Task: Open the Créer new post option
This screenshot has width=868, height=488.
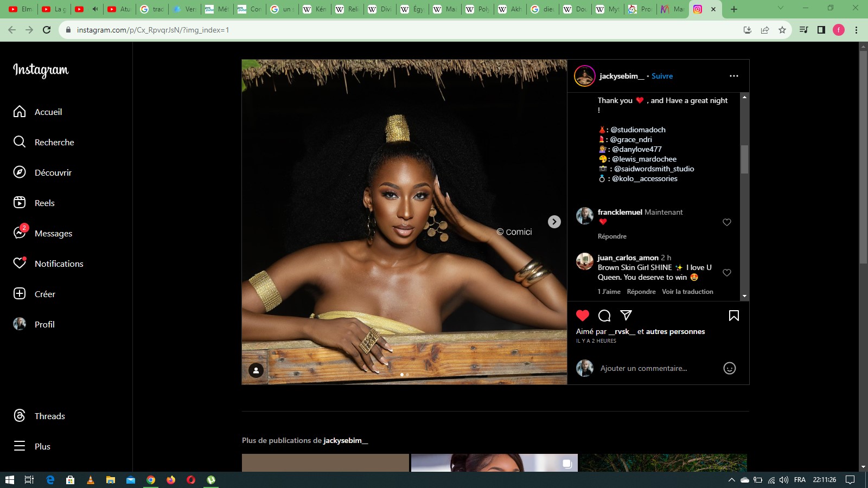Action: tap(44, 294)
